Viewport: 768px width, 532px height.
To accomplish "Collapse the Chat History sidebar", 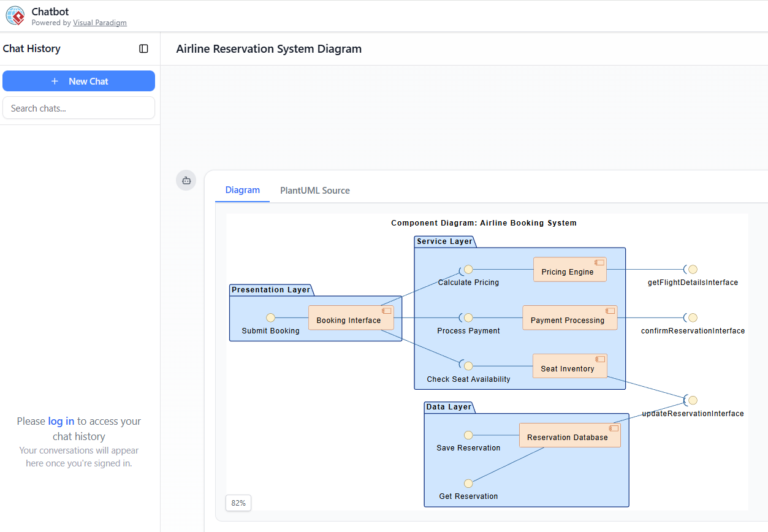I will (x=143, y=48).
